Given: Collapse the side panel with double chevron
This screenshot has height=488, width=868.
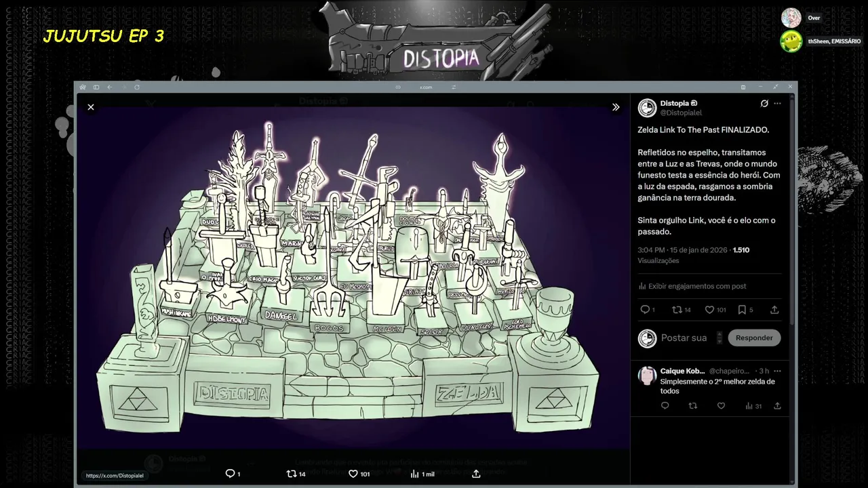Looking at the screenshot, I should [616, 107].
